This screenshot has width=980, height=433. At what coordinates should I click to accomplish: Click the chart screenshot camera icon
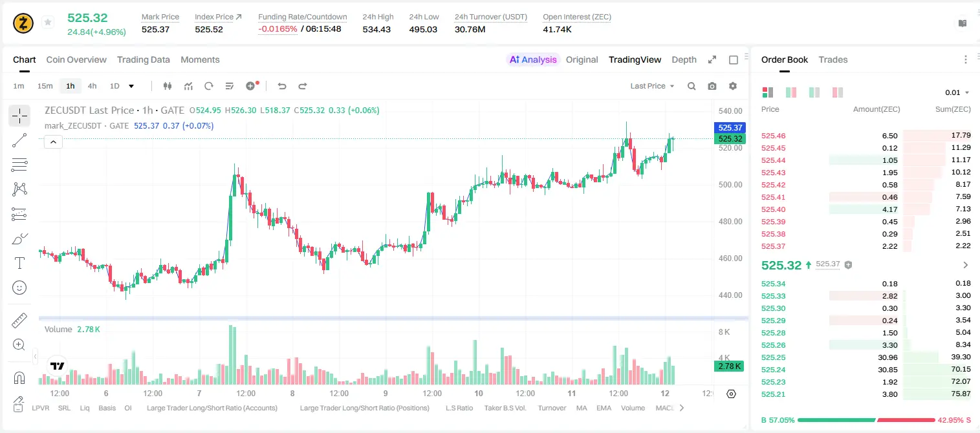coord(712,86)
